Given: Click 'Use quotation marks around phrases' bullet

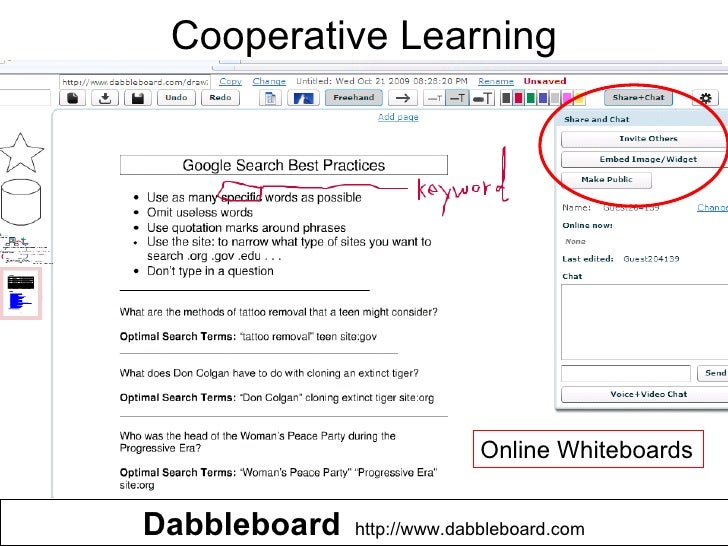Looking at the screenshot, I should tap(246, 228).
